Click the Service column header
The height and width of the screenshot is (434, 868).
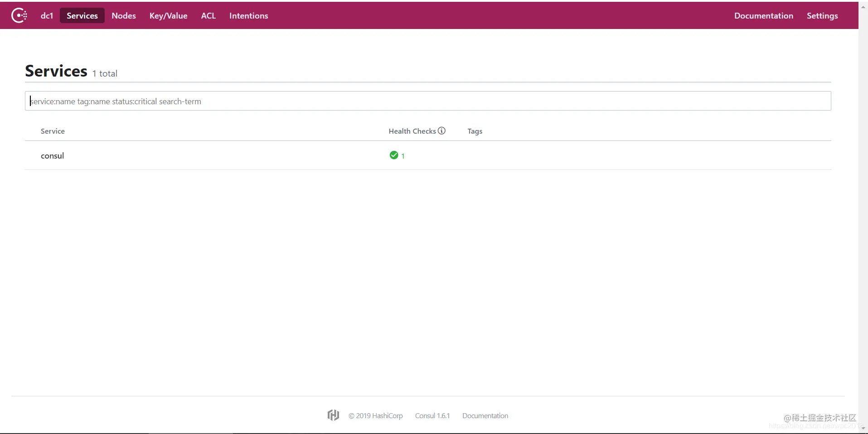click(x=53, y=131)
